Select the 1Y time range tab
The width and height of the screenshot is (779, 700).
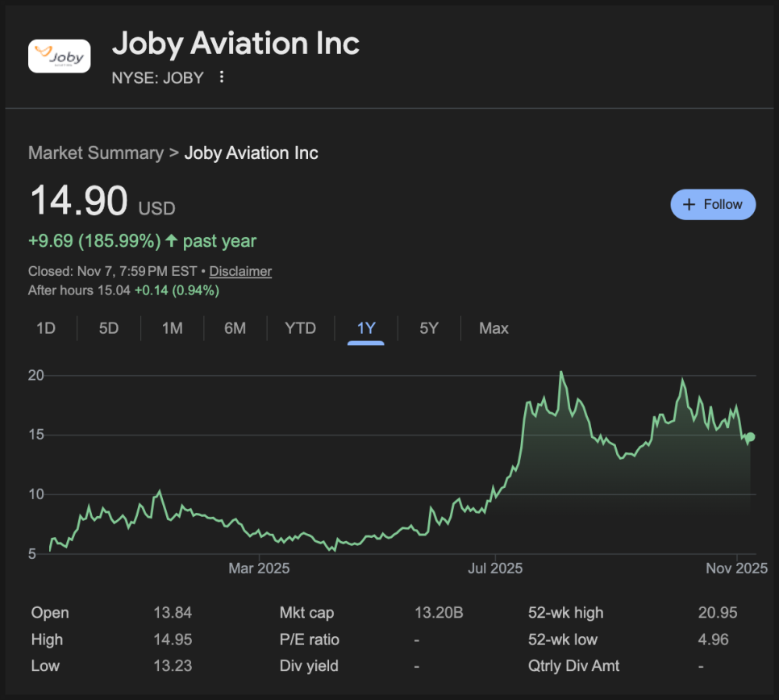(x=366, y=328)
